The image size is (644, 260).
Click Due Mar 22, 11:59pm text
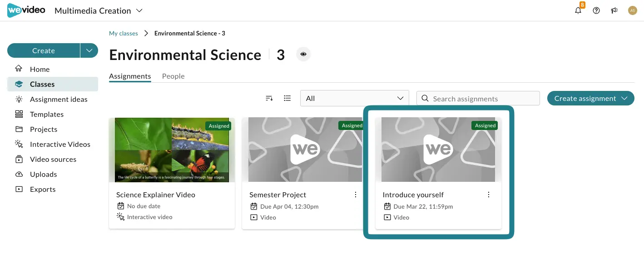(423, 206)
